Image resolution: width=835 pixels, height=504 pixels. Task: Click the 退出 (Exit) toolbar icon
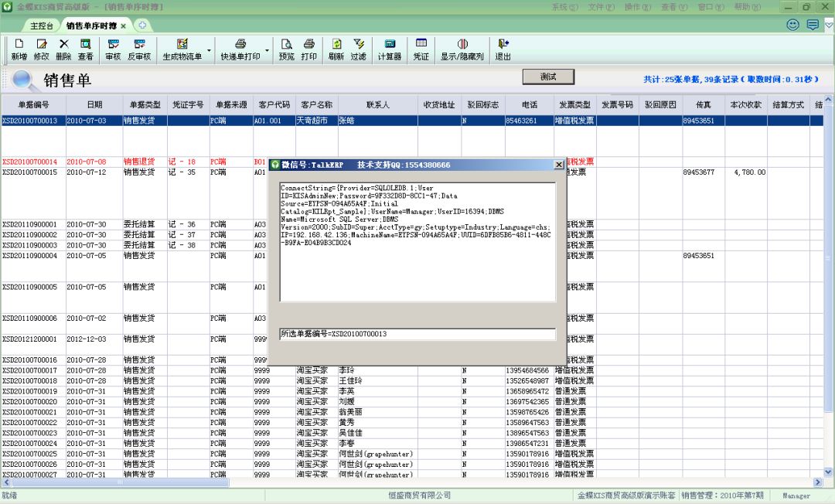point(503,49)
